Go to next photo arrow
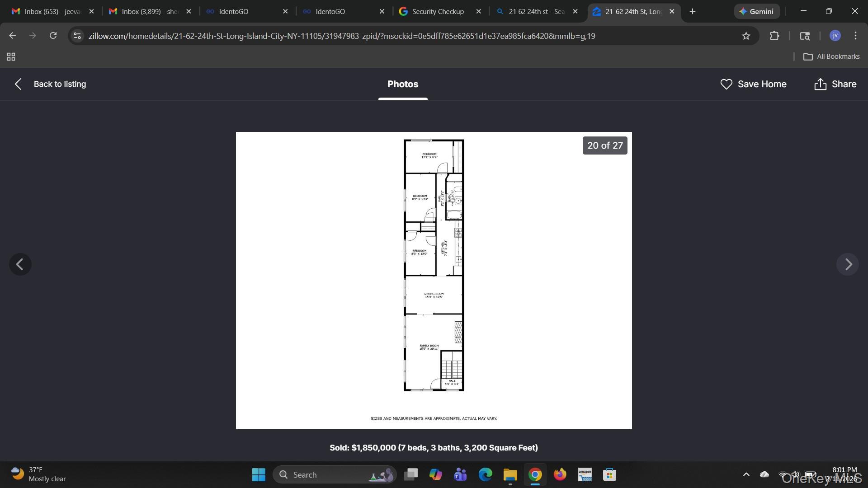Image resolution: width=868 pixels, height=488 pixels. click(x=848, y=264)
